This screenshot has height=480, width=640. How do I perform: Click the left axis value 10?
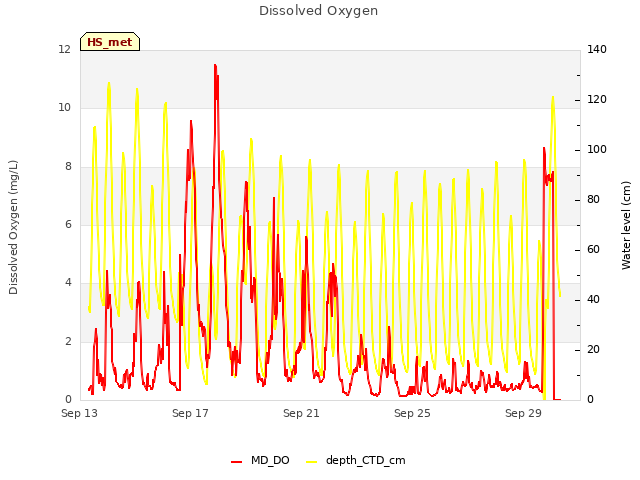point(64,108)
